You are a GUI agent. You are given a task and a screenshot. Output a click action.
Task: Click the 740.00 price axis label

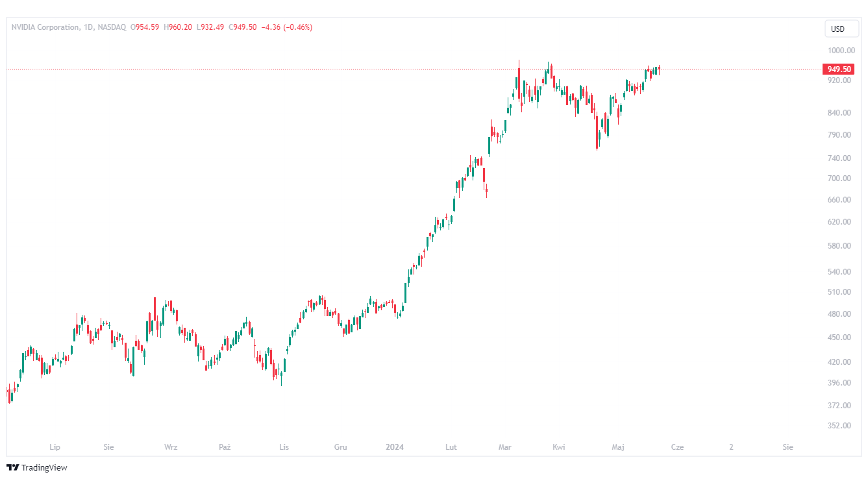coord(840,158)
